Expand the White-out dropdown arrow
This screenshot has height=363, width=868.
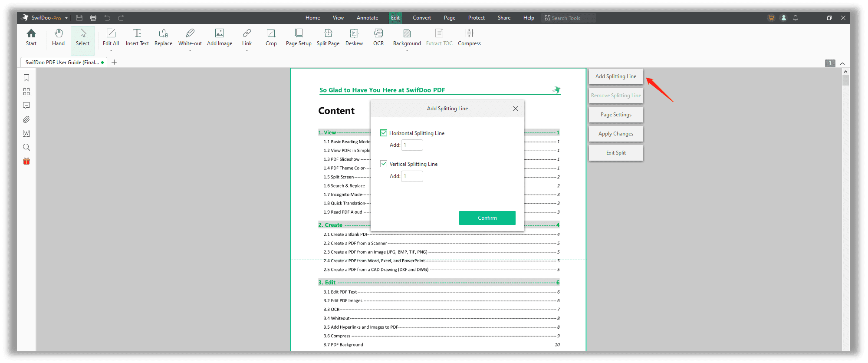190,50
